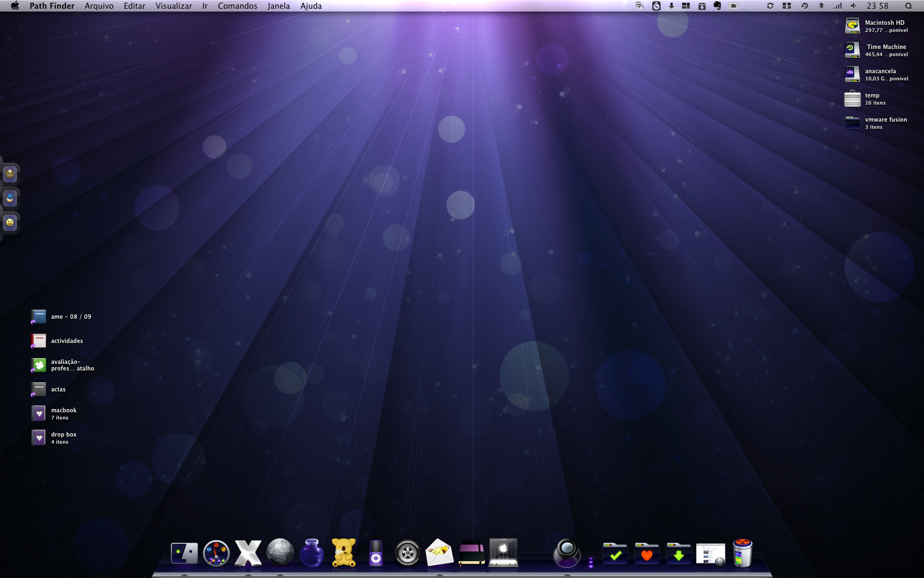Select the Time Machine drive icon

tap(853, 50)
